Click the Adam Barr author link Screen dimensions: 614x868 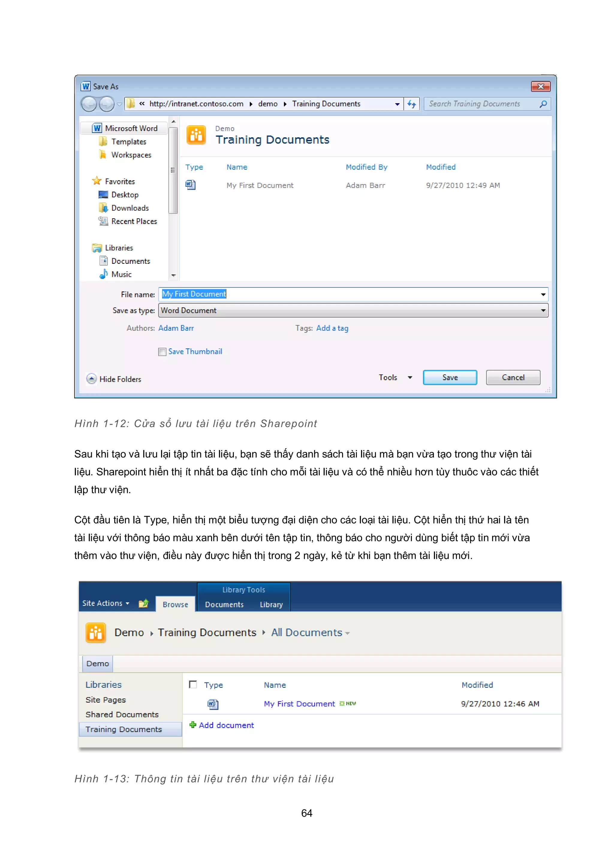(176, 328)
